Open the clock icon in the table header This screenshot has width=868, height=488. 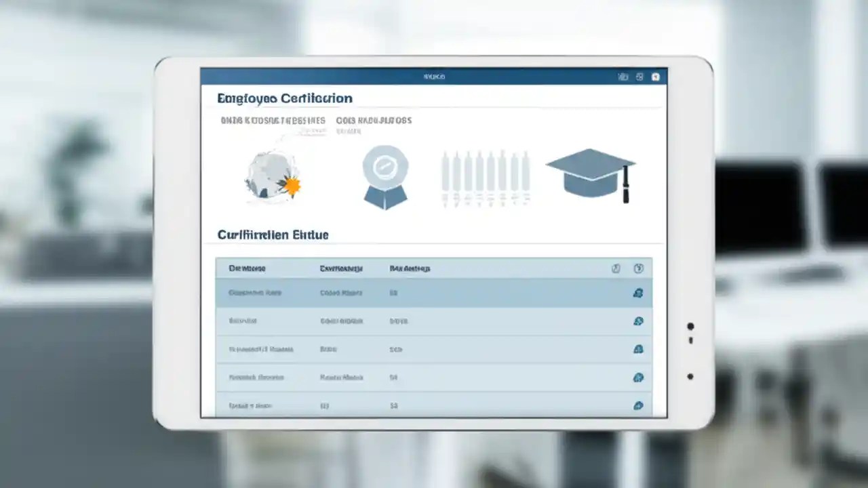pos(616,268)
